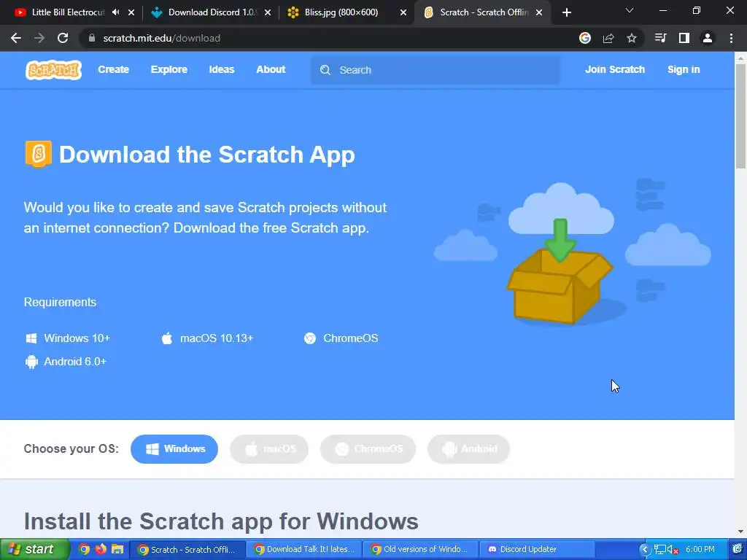Click the 6:00 PM clock
The width and height of the screenshot is (747, 560).
tap(700, 550)
